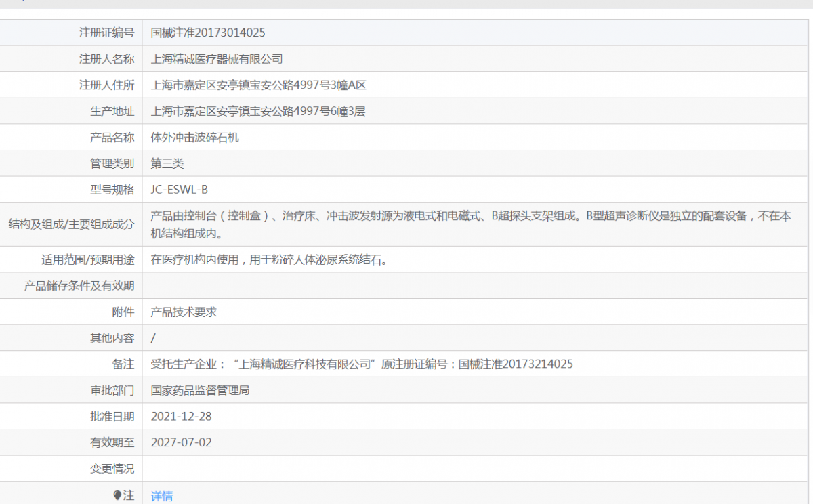Select registration number 国械注准20173014025
813x504 pixels.
coord(208,33)
